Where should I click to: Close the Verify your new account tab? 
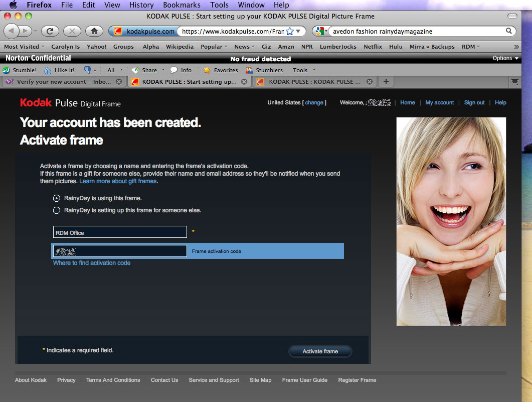pos(119,82)
